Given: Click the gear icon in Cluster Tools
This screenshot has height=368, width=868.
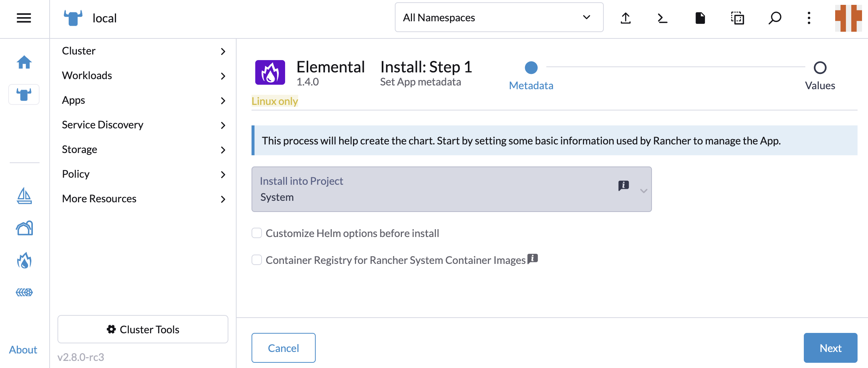Looking at the screenshot, I should click(111, 329).
